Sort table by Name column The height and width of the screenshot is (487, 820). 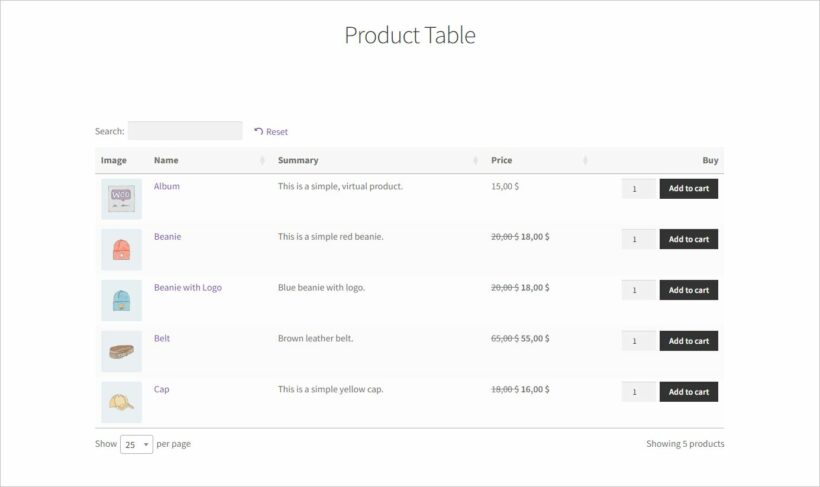pos(209,161)
